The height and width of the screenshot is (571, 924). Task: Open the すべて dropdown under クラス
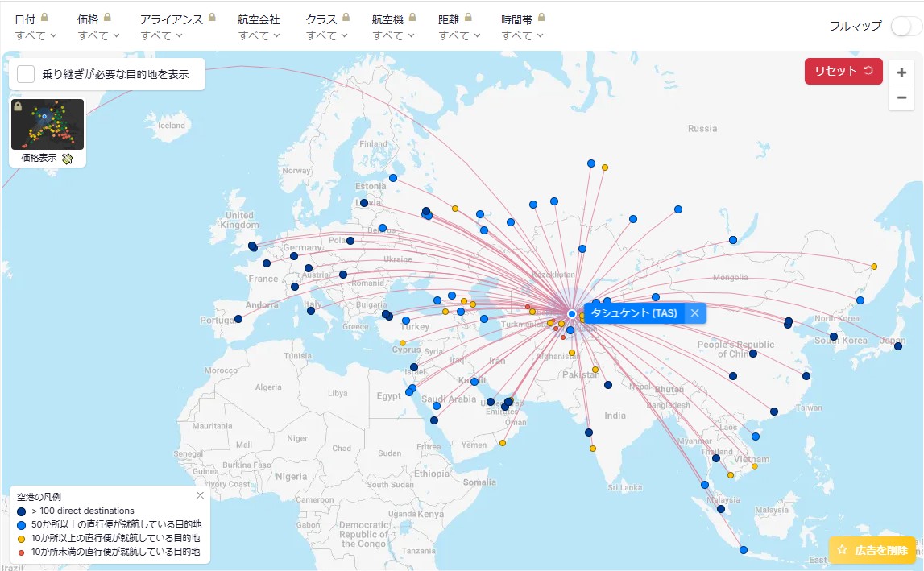(327, 35)
